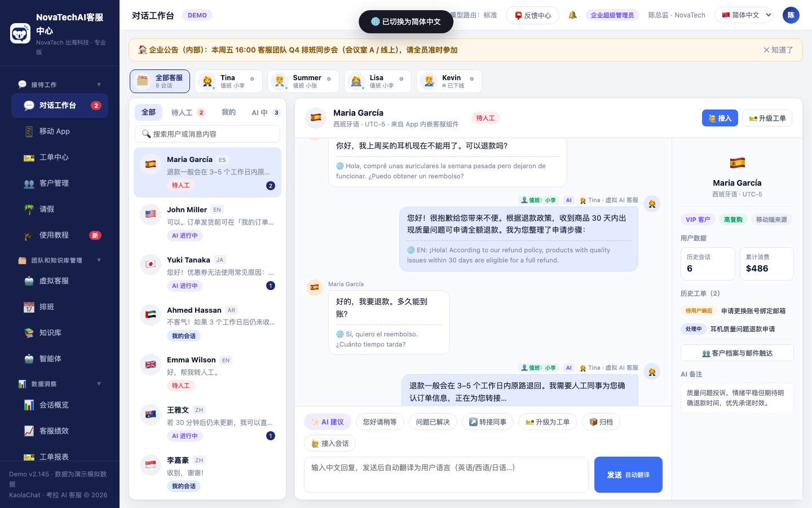Select the 全部 conversation tab

(148, 112)
